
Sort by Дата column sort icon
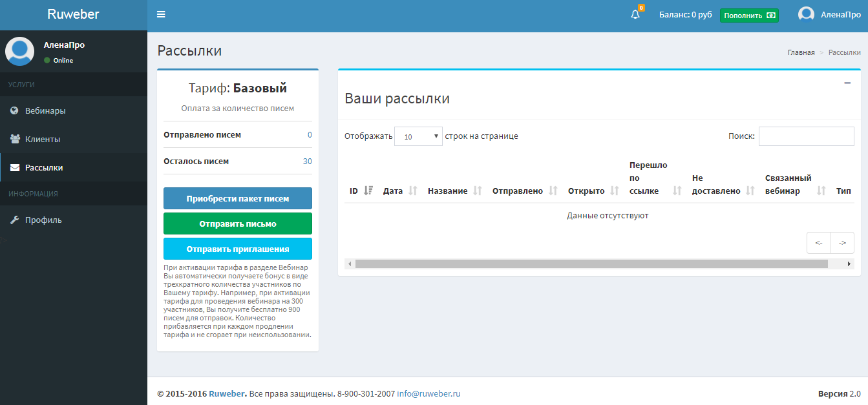[x=413, y=191]
